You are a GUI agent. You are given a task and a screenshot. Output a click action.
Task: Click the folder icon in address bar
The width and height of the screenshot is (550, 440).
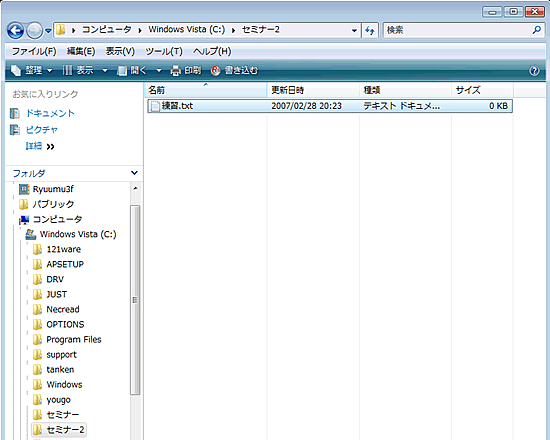(x=61, y=30)
